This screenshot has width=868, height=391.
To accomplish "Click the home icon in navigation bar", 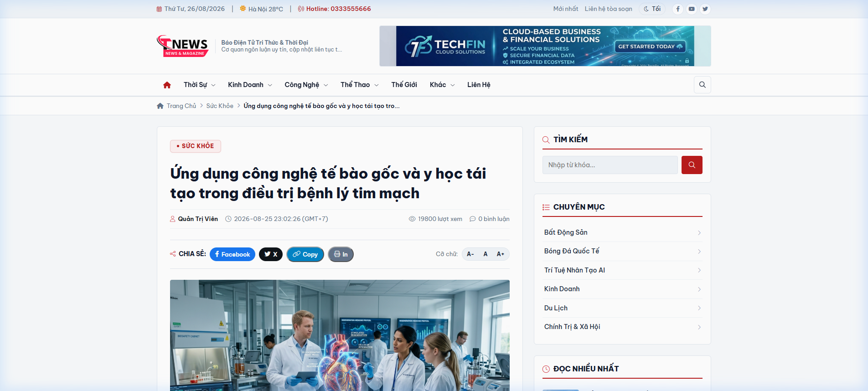I will (167, 85).
